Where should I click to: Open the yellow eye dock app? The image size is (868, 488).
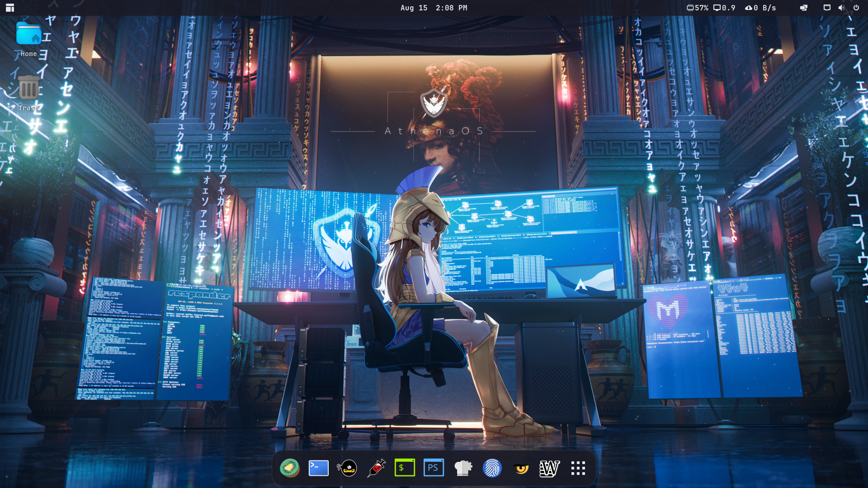point(521,468)
